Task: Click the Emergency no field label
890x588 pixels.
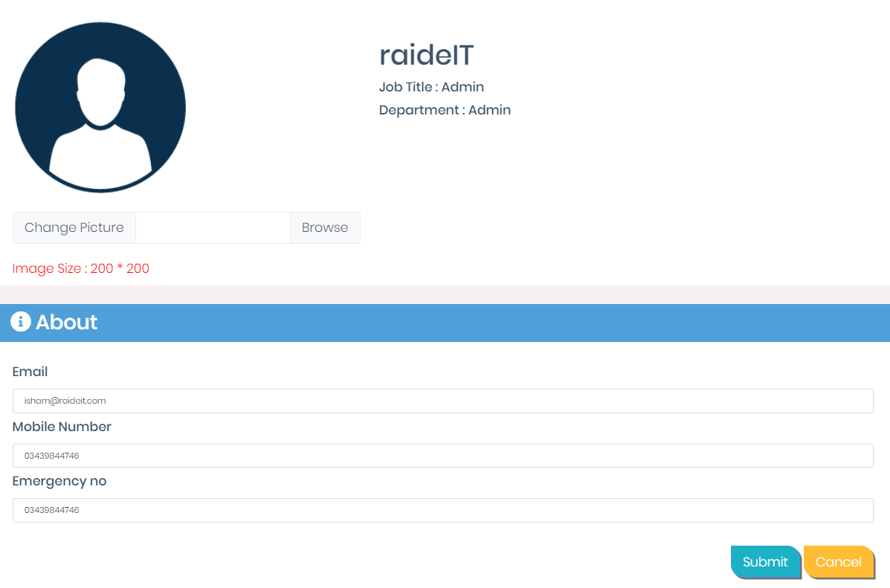Action: click(59, 481)
